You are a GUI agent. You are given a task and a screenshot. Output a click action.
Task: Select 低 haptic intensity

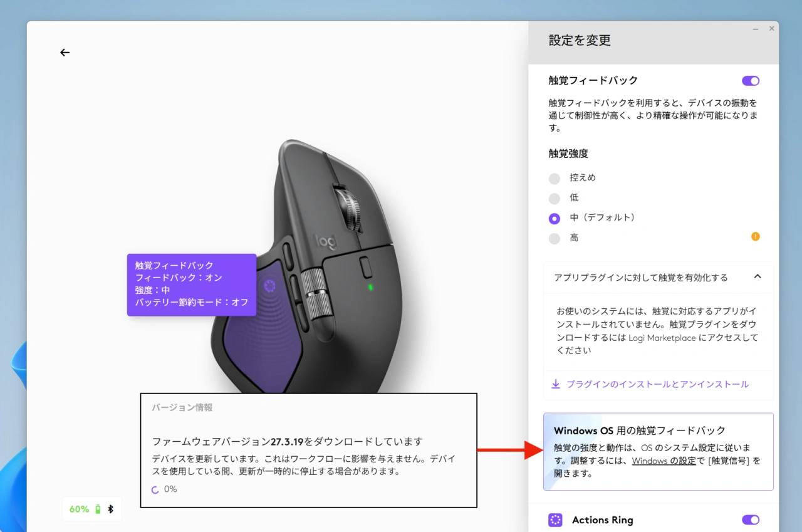[554, 199]
